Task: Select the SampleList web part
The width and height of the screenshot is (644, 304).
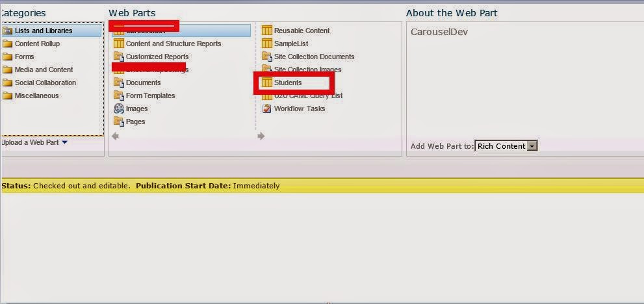Action: 291,44
